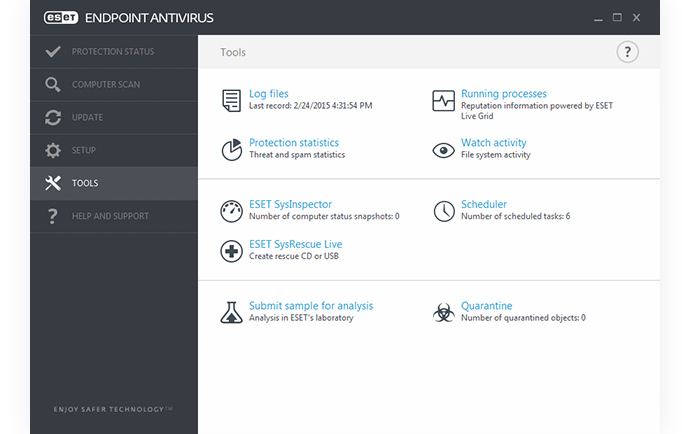Image resolution: width=690 pixels, height=434 pixels.
Task: Click the 'ENDPOINT ANTIVIRUS' title text
Action: click(x=149, y=18)
